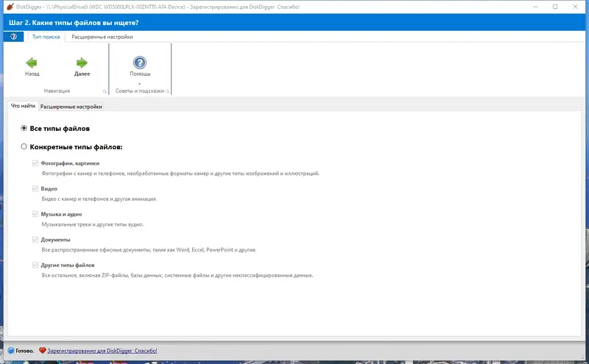The width and height of the screenshot is (589, 364).
Task: Click the 'Готово.' status text
Action: (x=25, y=351)
